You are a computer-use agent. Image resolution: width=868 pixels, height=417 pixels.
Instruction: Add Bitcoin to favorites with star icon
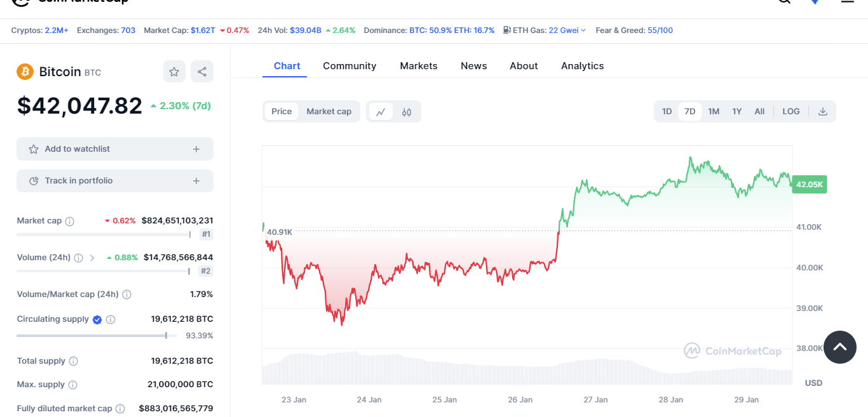(x=174, y=72)
